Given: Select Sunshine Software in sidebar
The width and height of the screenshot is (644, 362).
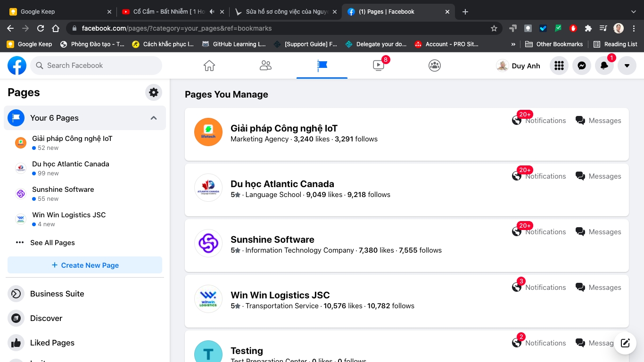Looking at the screenshot, I should [85, 194].
